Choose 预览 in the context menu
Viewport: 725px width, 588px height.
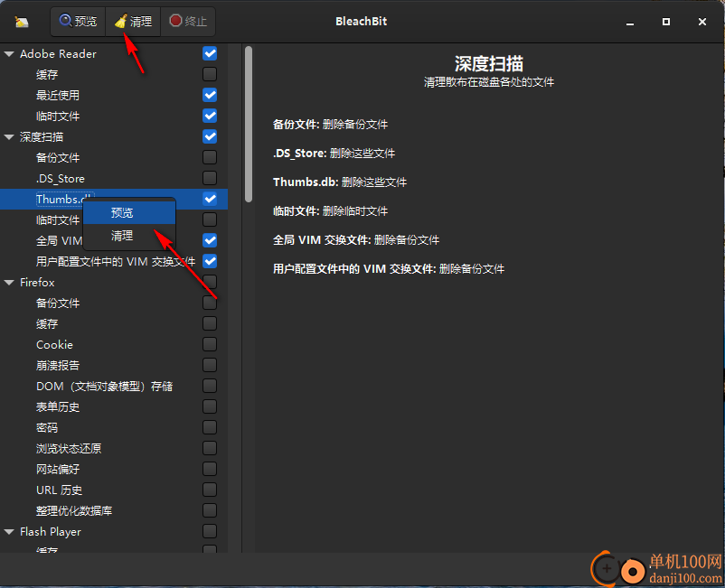click(129, 212)
